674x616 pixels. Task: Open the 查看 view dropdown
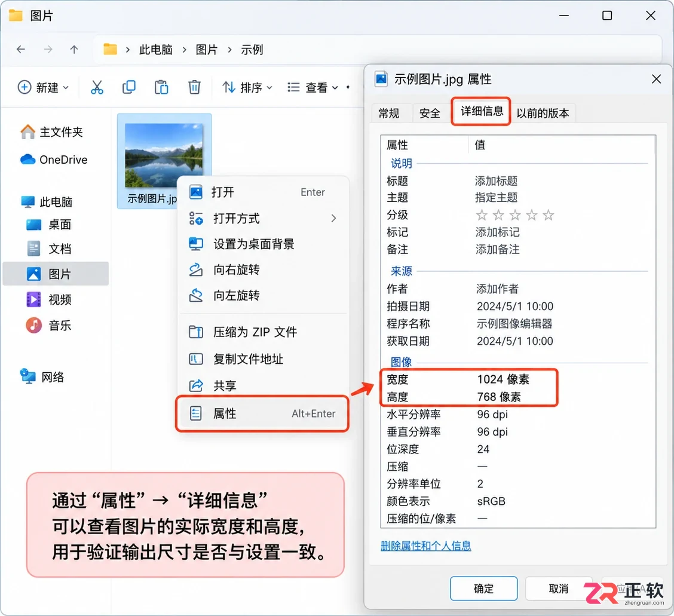coord(313,87)
